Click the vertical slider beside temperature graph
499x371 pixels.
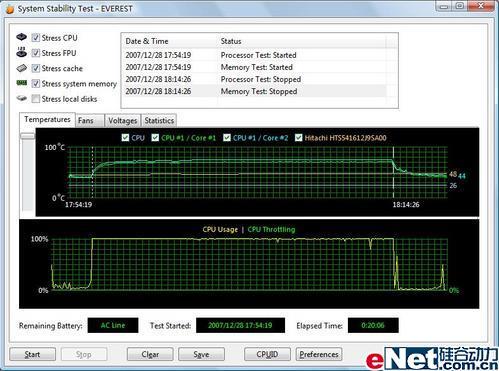[x=27, y=136]
